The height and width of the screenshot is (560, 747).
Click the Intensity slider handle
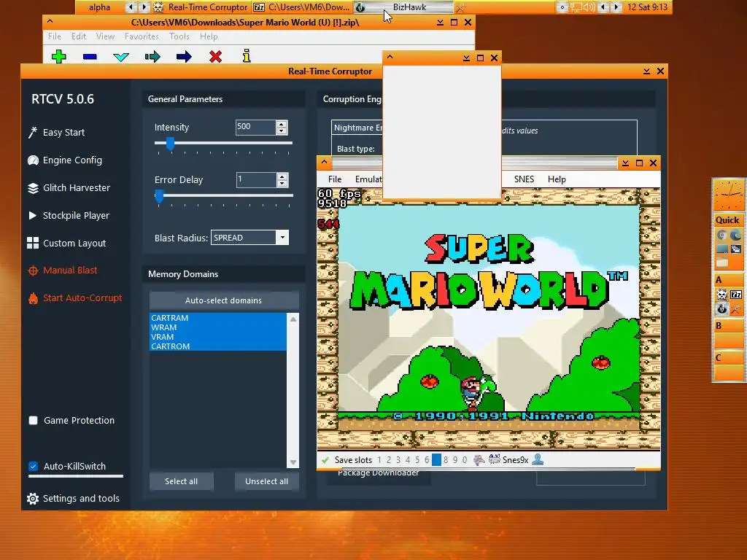(170, 143)
